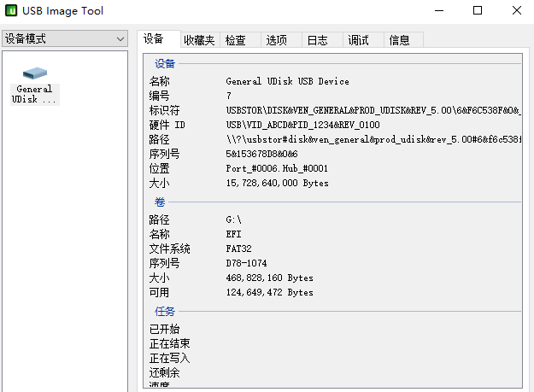
Task: Click the FAT32 file system value
Action: point(238,249)
